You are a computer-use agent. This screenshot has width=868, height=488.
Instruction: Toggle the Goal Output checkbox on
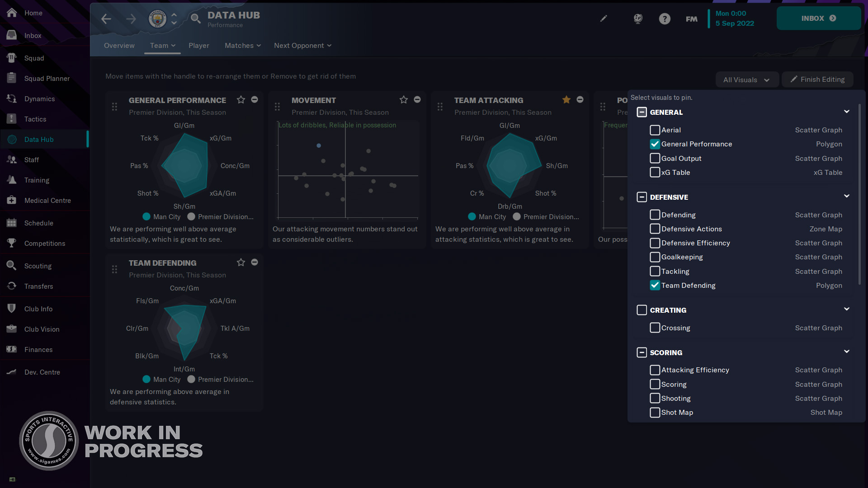pyautogui.click(x=654, y=158)
